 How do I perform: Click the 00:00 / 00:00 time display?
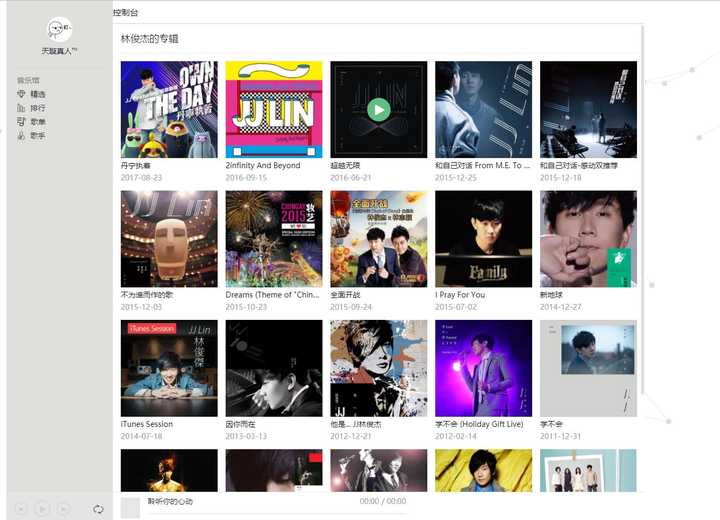[383, 501]
